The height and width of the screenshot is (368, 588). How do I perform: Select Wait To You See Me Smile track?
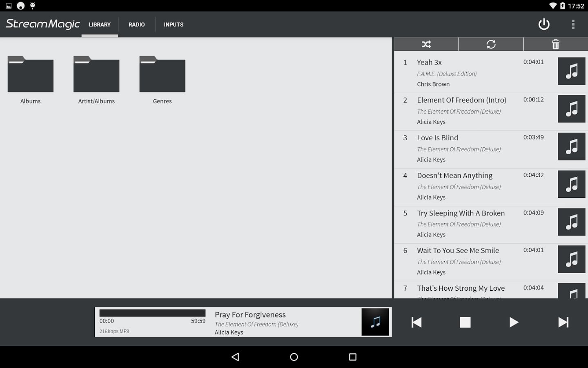[x=491, y=261]
